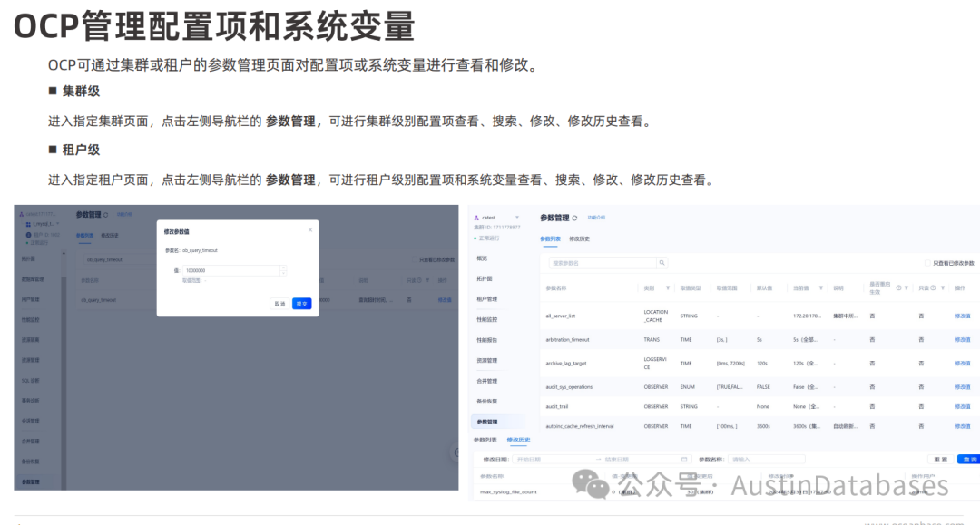980x525 pixels.
Task: Open 性能监控 in cluster sidebar
Action: click(x=487, y=319)
